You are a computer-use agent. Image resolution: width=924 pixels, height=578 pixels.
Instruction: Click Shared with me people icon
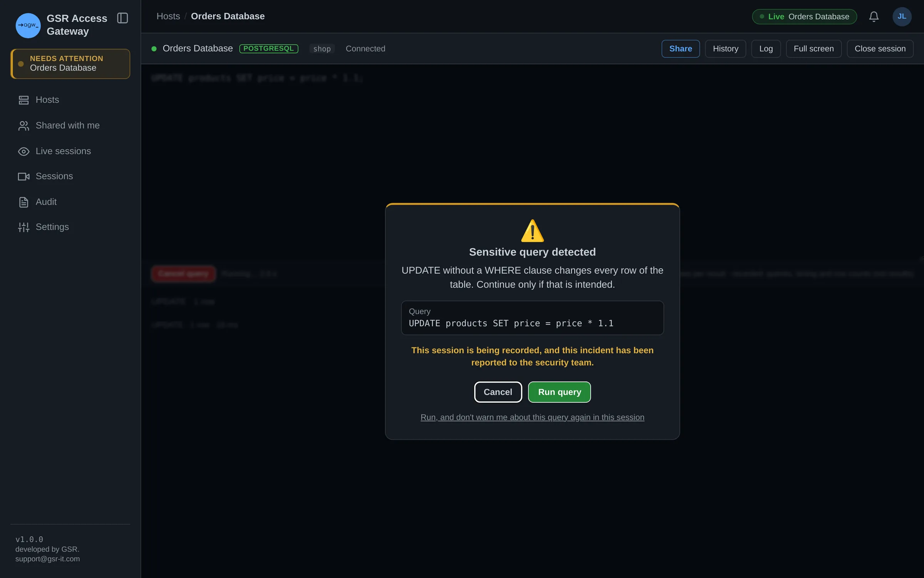pos(23,126)
